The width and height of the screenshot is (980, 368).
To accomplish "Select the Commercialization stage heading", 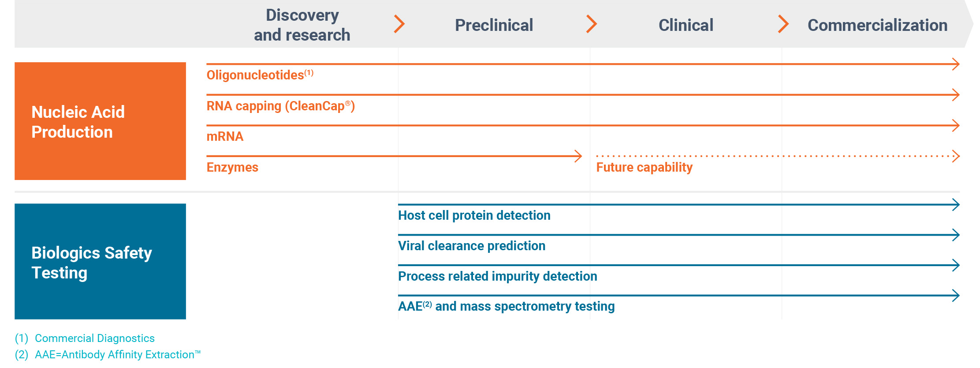I will pos(877,25).
